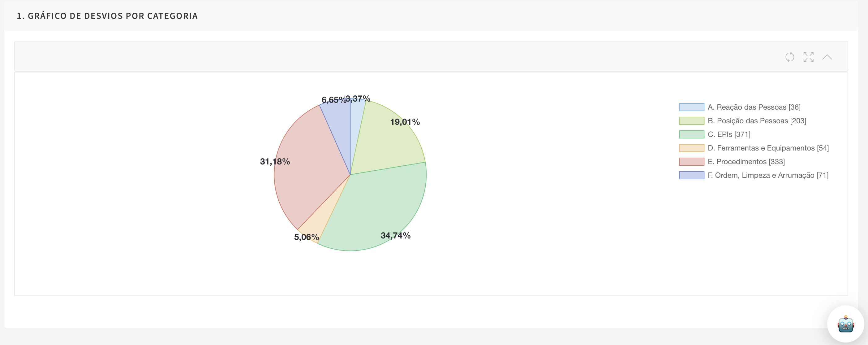The height and width of the screenshot is (345, 868).
Task: Collapse the chart panel with the chevron
Action: point(827,57)
